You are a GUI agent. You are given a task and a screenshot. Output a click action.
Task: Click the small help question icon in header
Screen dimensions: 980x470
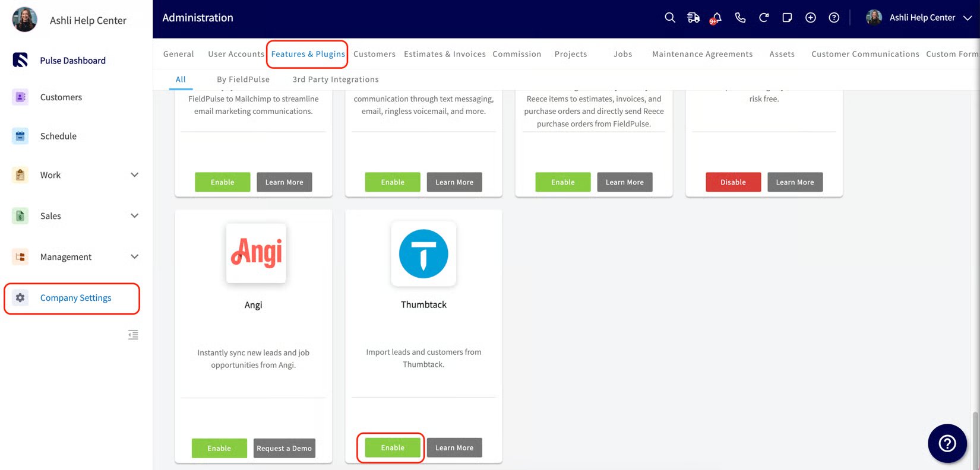pyautogui.click(x=834, y=18)
